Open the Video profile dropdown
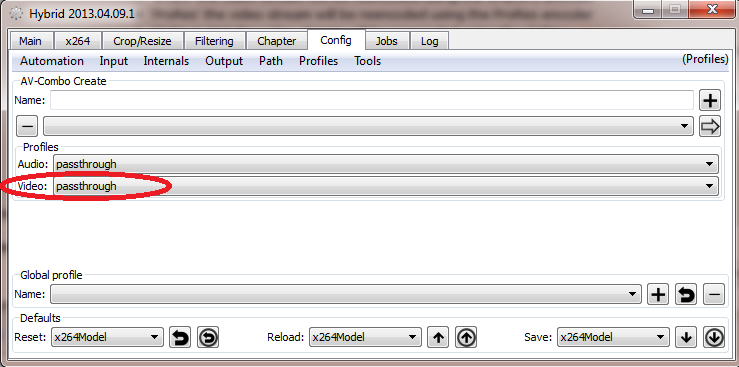Screen dimensions: 739x367 pos(386,186)
